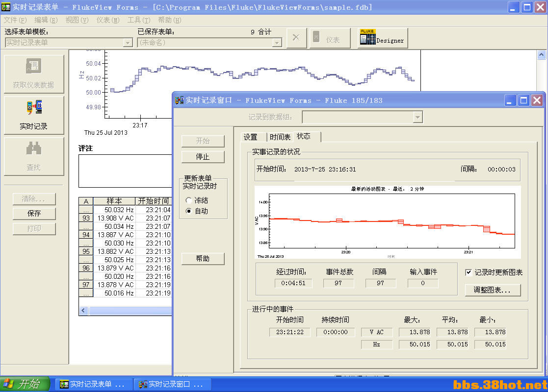Open the 工具 menu
548x392 pixels.
pos(139,20)
